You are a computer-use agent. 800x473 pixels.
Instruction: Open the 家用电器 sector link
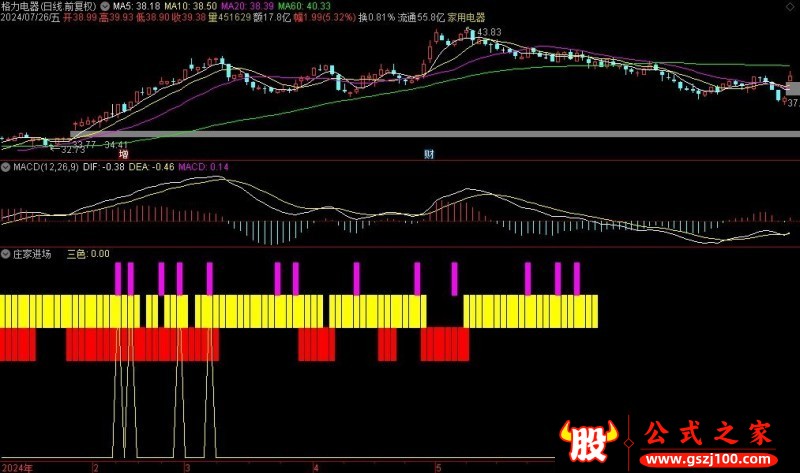[x=466, y=17]
